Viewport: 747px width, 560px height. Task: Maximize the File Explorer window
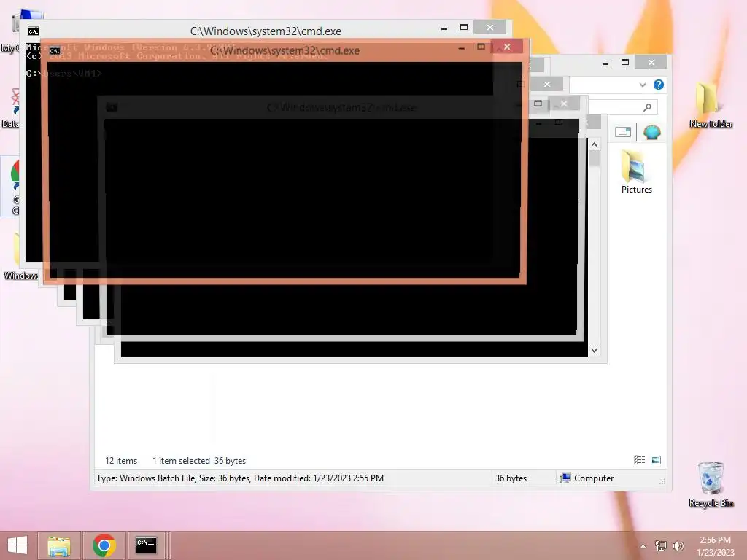(x=625, y=63)
